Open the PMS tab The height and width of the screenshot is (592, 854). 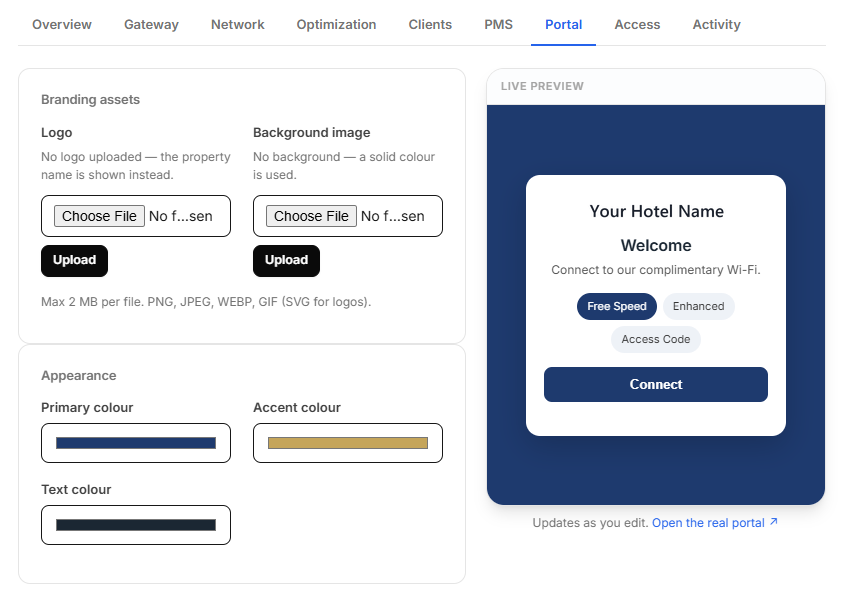click(x=498, y=25)
